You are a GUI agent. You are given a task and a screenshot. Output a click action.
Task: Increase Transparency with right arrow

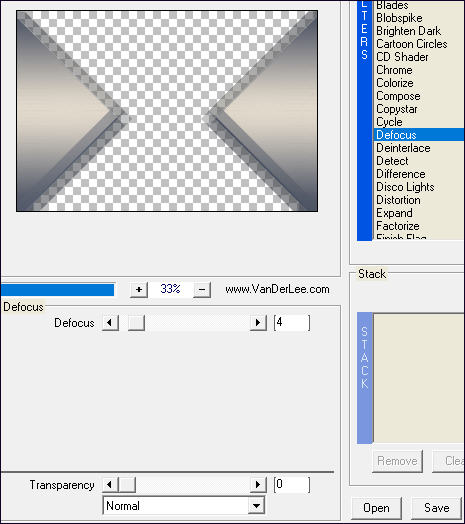coord(258,485)
